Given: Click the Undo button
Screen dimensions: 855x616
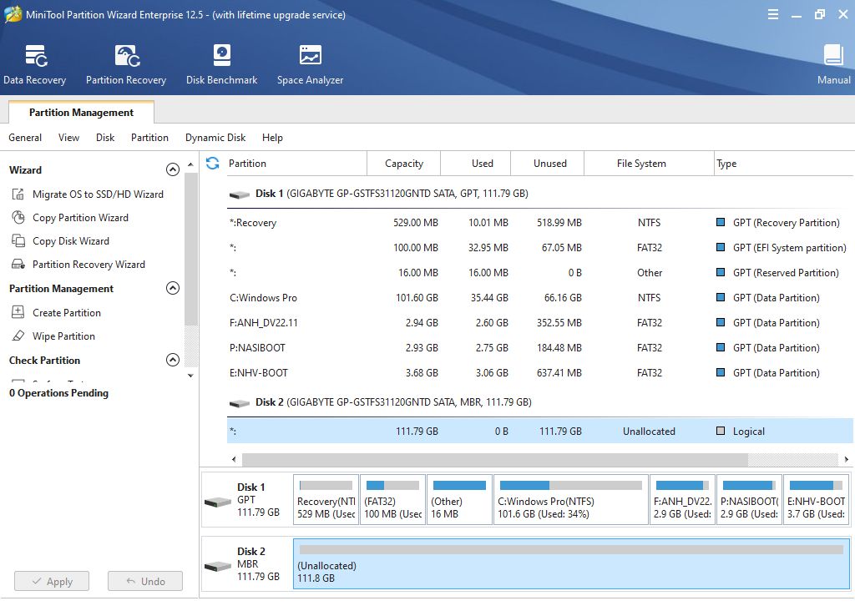Looking at the screenshot, I should 144,582.
